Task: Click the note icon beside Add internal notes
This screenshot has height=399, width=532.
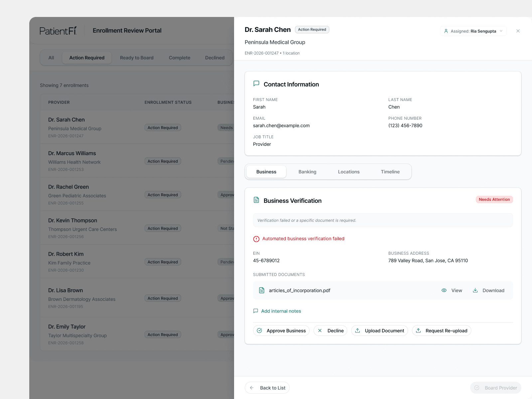Action: (256, 311)
